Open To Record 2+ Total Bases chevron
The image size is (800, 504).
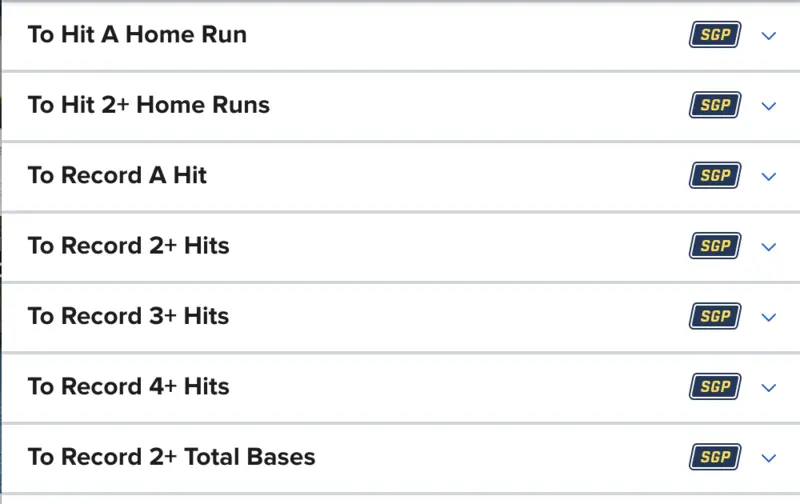tap(768, 458)
